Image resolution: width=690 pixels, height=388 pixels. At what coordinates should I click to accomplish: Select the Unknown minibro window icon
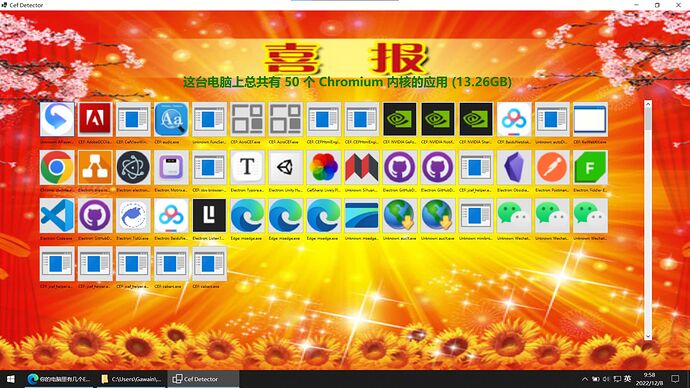(476, 216)
